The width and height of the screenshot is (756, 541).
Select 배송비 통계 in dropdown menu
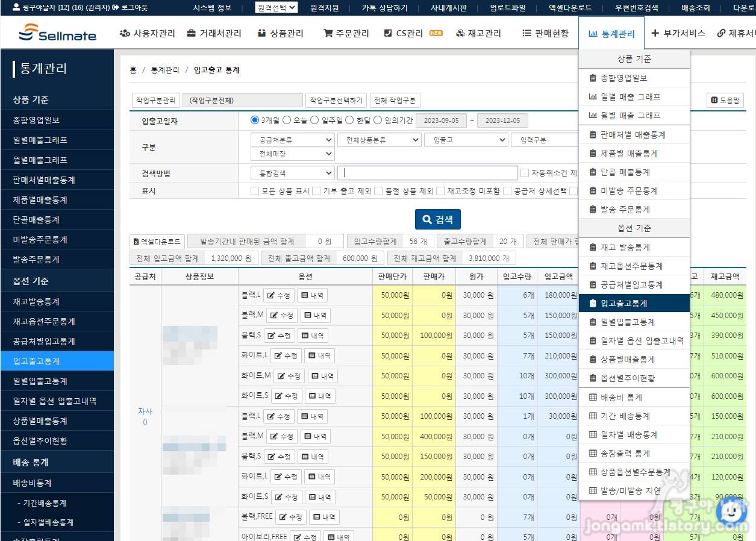634,397
